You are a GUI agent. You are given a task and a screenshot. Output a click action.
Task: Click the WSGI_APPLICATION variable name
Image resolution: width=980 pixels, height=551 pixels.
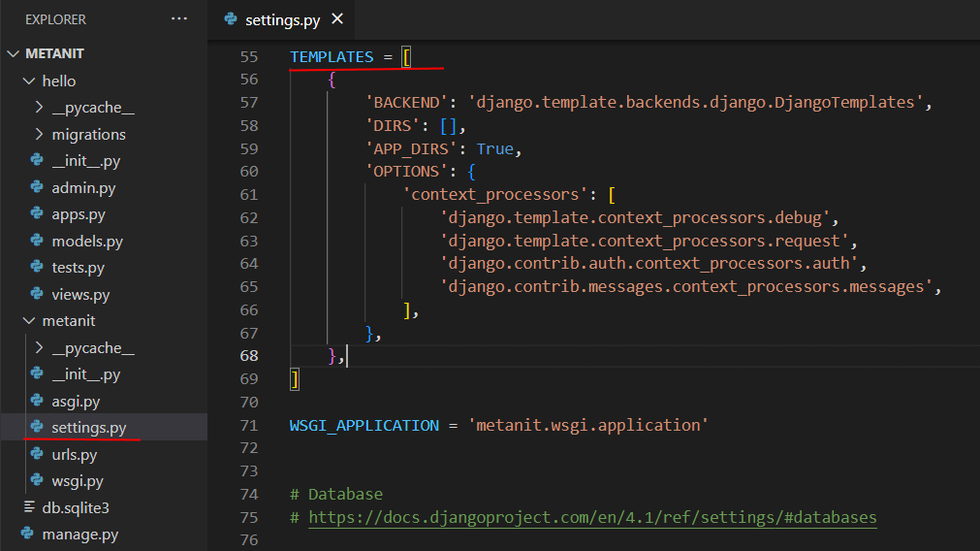pos(364,425)
